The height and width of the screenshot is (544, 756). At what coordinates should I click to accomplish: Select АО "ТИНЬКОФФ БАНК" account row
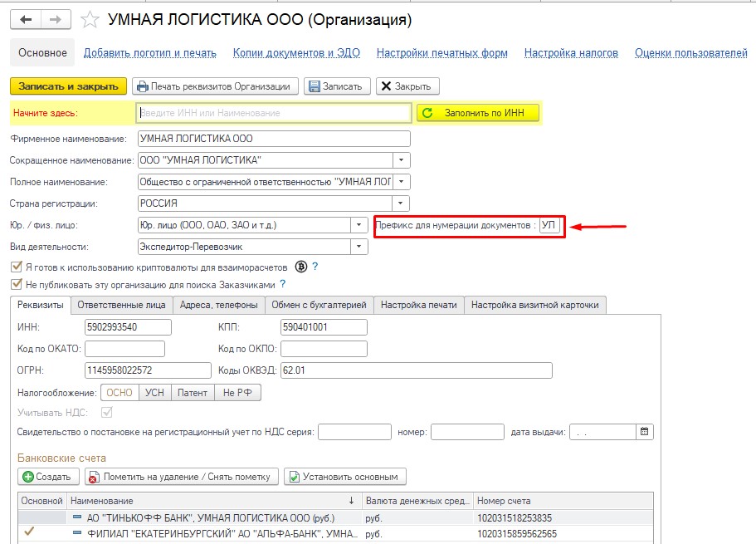335,517
